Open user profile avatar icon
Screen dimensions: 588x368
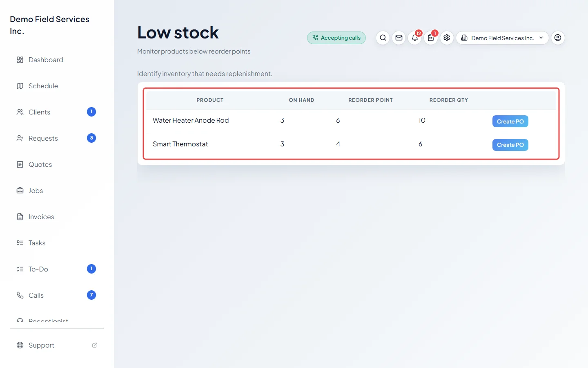(558, 38)
